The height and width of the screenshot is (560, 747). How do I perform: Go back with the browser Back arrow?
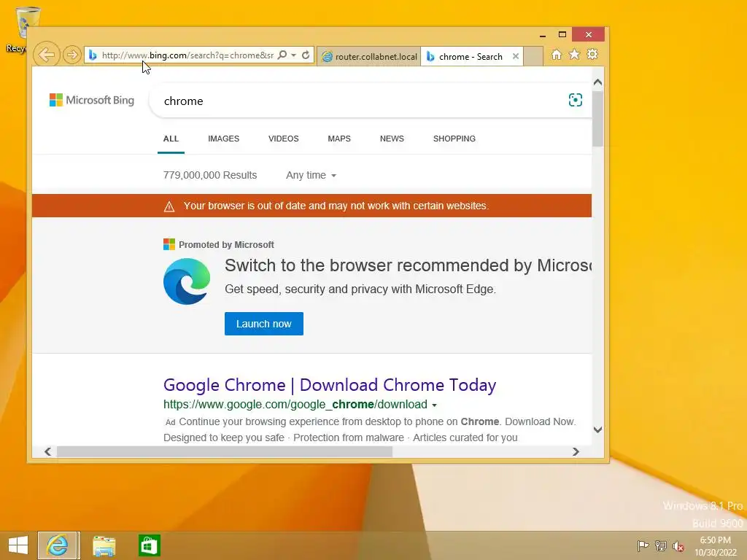46,55
